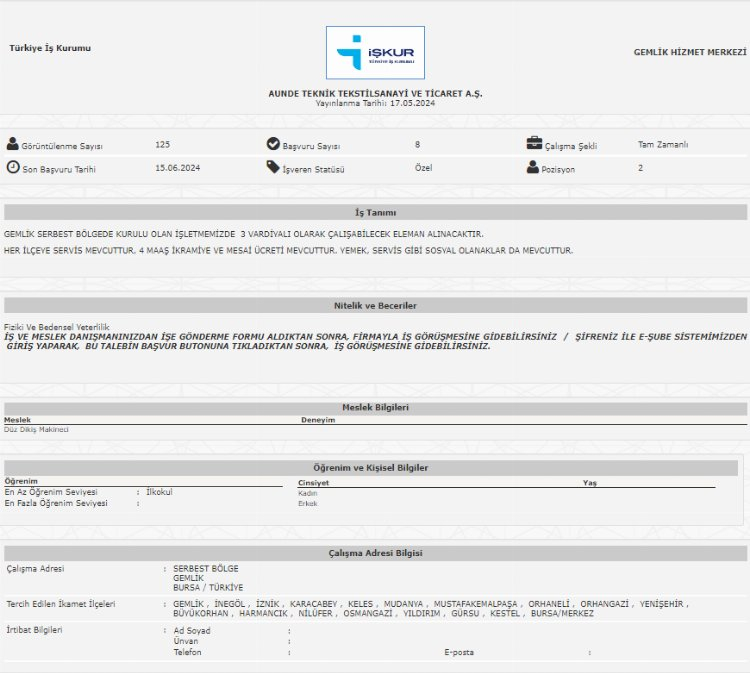Click the Çalışma Adresi Bilgisi section header
The width and height of the screenshot is (750, 673).
click(375, 553)
